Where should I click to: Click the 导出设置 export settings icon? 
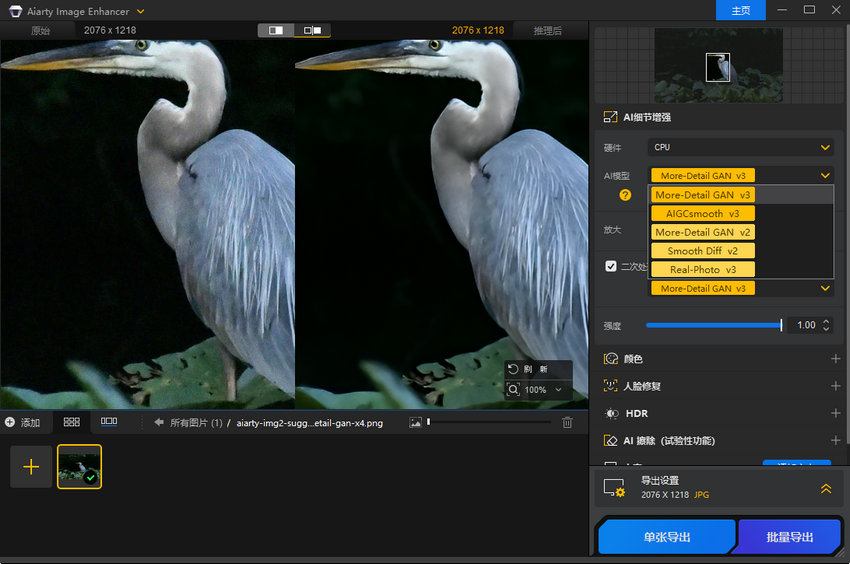click(615, 488)
